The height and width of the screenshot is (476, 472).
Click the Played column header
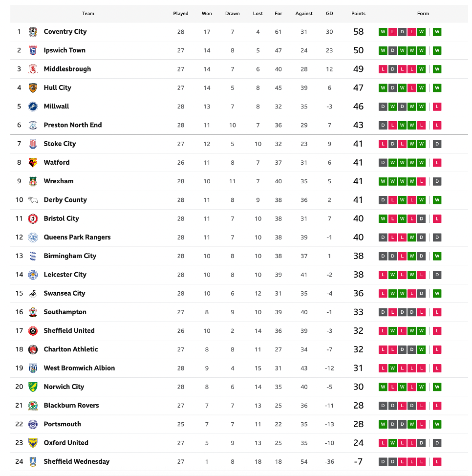click(x=181, y=14)
